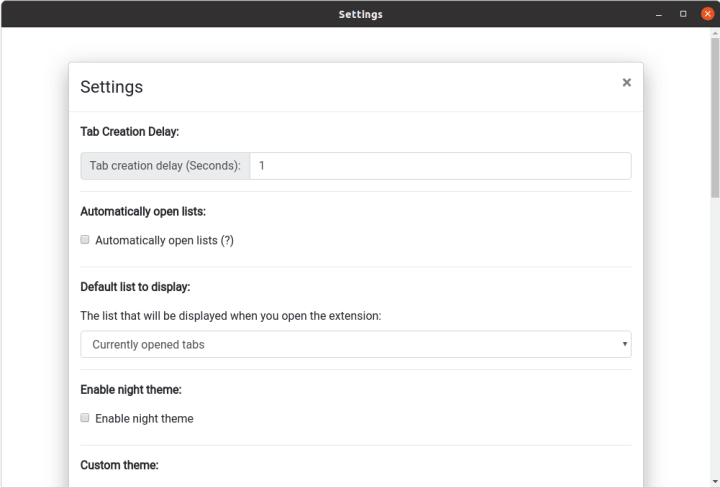Maximize the Settings window

pos(683,14)
